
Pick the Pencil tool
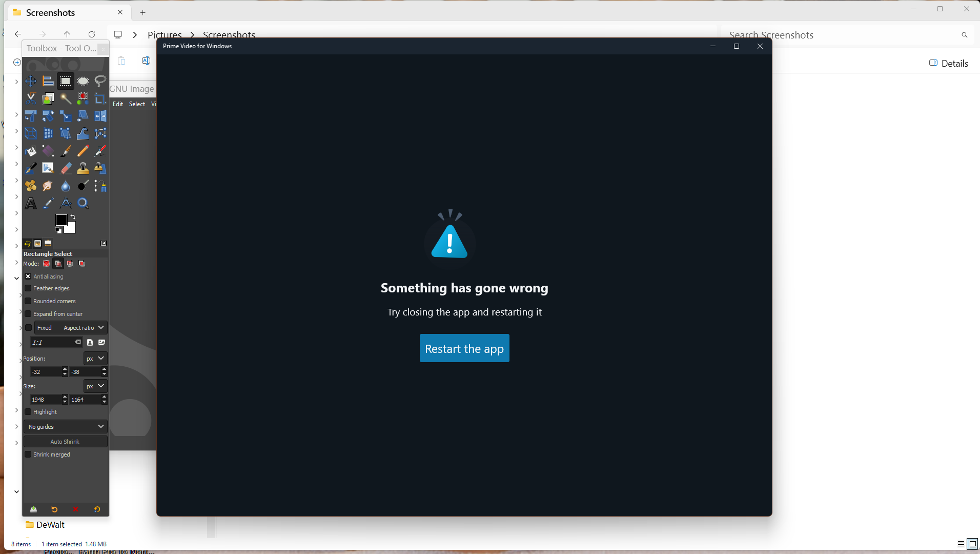[x=83, y=151]
